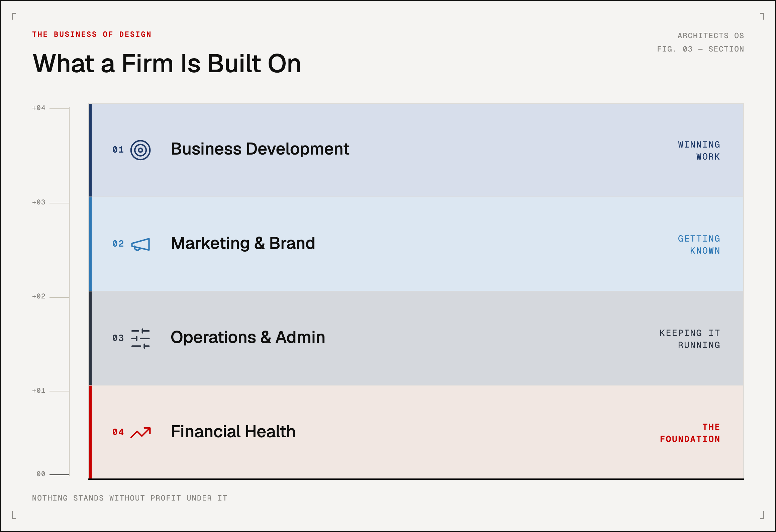The height and width of the screenshot is (532, 776).
Task: Select the Operations & Admin heading
Action: tap(248, 337)
